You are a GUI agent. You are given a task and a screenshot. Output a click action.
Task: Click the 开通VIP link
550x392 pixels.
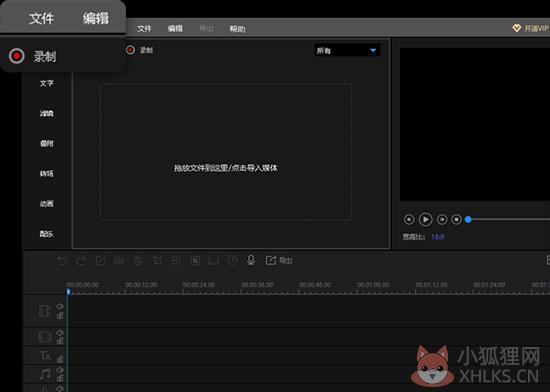coord(530,28)
